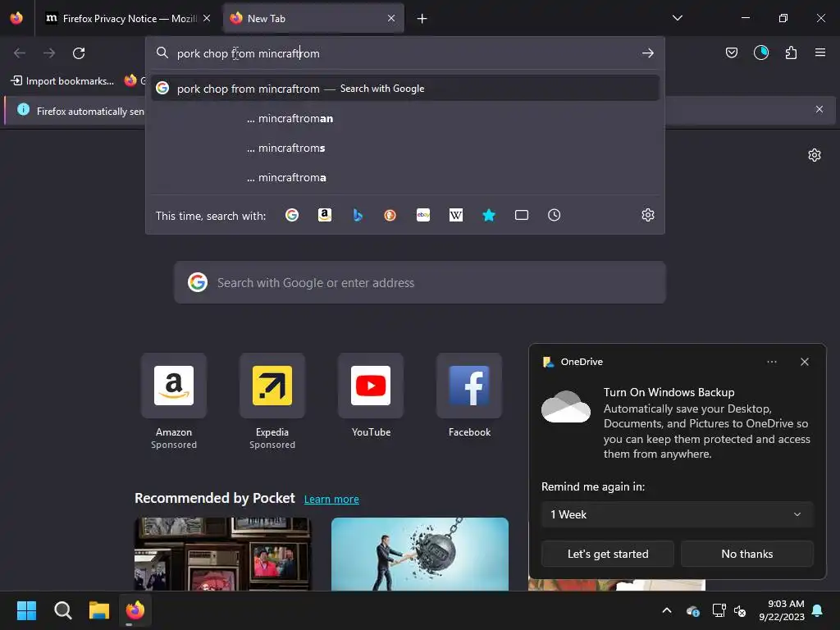The height and width of the screenshot is (630, 840).
Task: Click the muted volume tray icon
Action: click(740, 610)
